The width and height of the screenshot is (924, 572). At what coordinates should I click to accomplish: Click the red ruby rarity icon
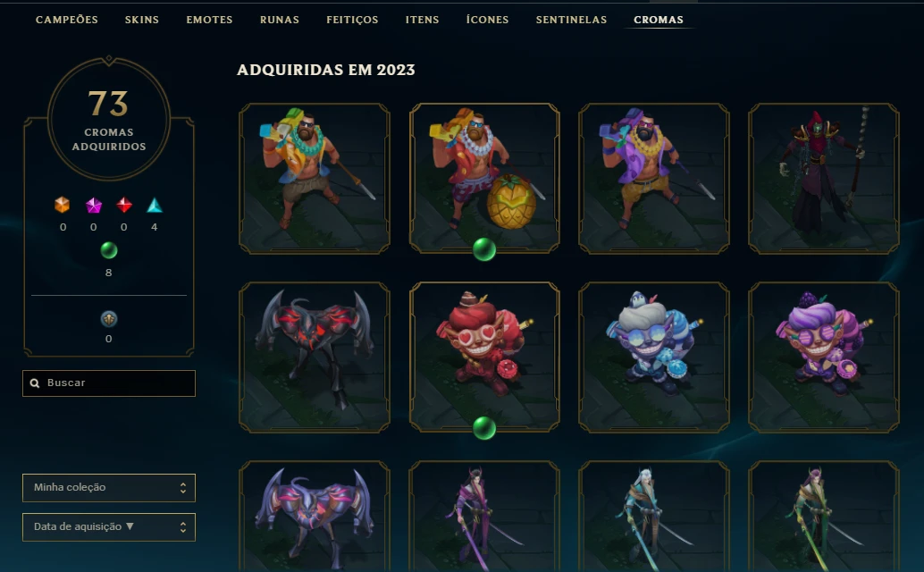tap(123, 205)
